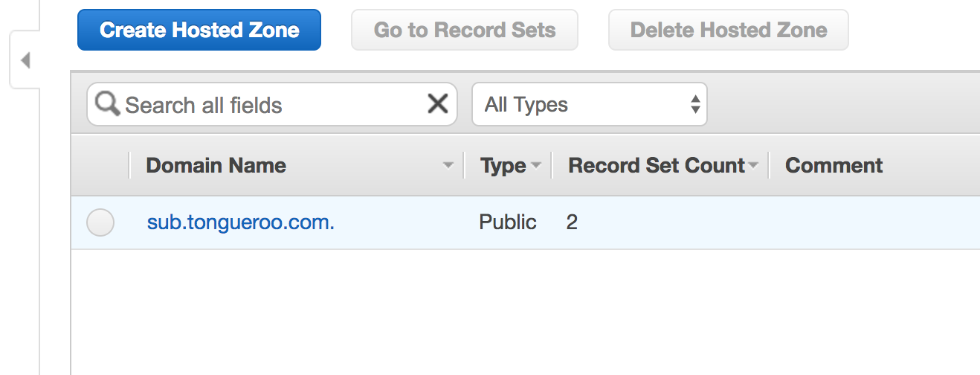
Task: Click the Domain Name sort arrow
Action: pyautogui.click(x=448, y=165)
